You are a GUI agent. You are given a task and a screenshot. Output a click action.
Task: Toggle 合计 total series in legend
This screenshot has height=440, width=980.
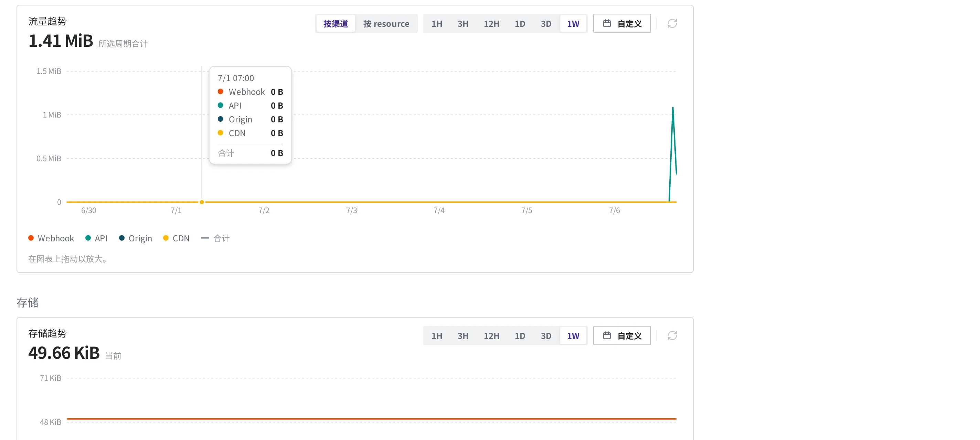point(215,238)
